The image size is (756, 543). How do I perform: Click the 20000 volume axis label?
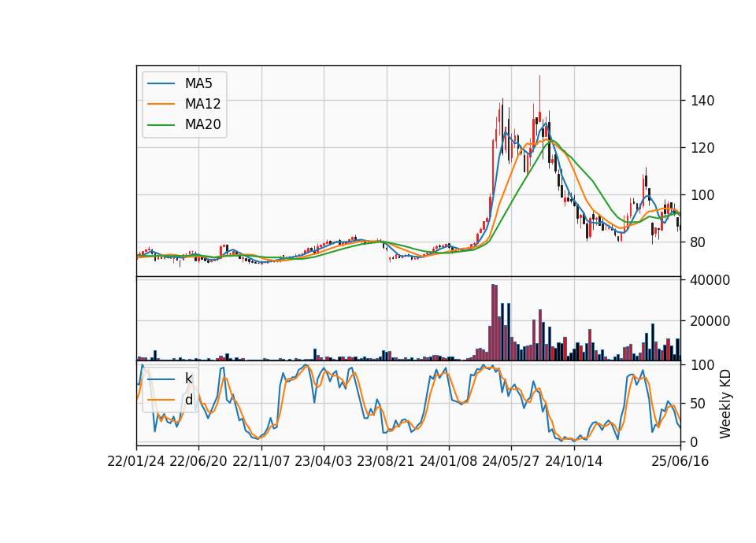coord(710,321)
